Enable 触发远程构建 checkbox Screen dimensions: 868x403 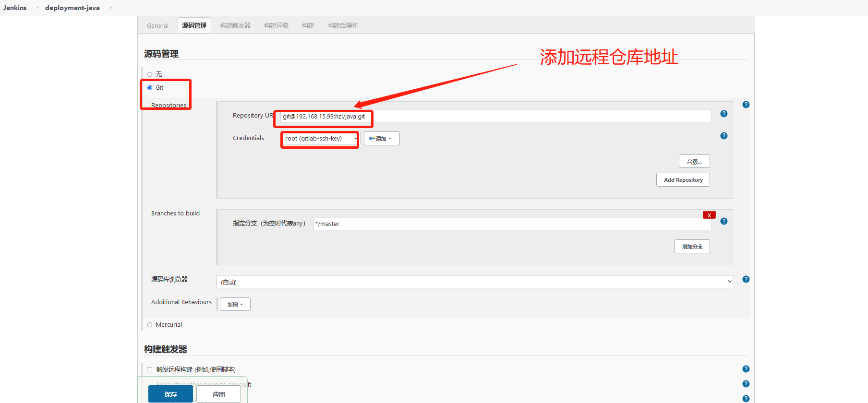click(x=150, y=369)
